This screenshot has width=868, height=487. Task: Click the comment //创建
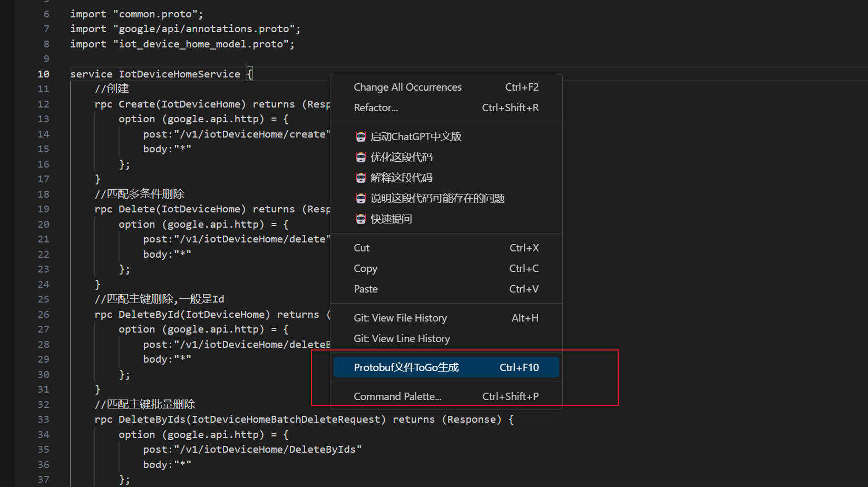tap(112, 89)
